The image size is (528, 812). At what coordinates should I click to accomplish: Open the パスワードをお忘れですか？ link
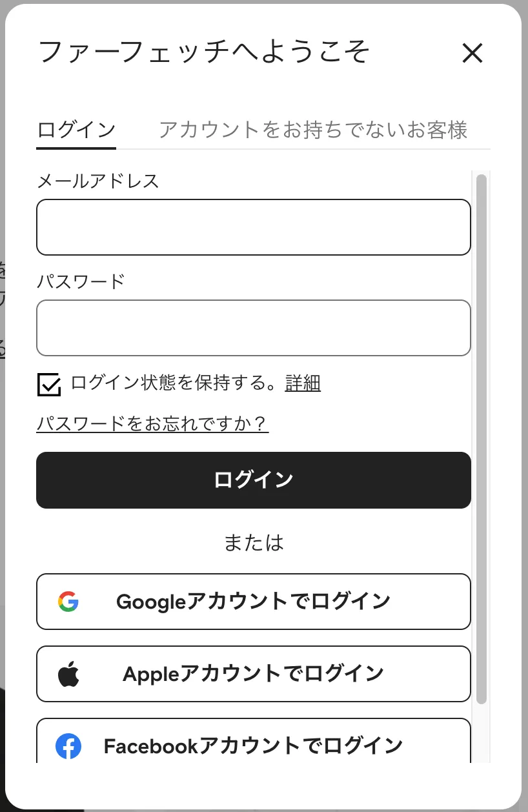point(152,424)
